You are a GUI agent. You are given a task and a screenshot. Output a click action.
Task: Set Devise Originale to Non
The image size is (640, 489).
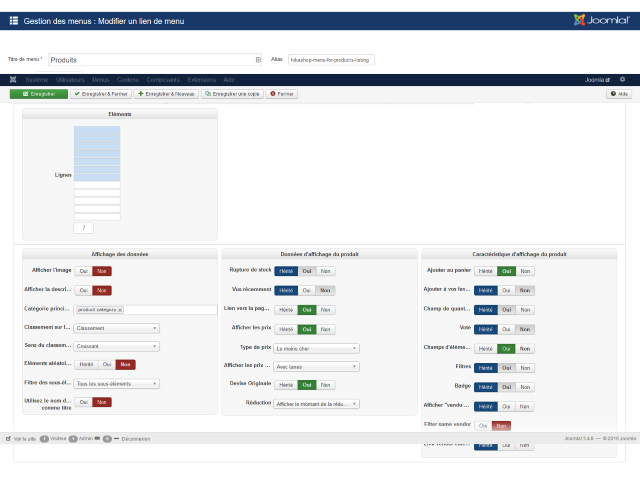(x=325, y=385)
